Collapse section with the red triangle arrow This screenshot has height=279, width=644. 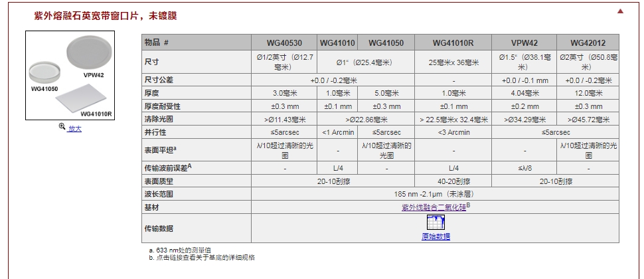pos(620,11)
